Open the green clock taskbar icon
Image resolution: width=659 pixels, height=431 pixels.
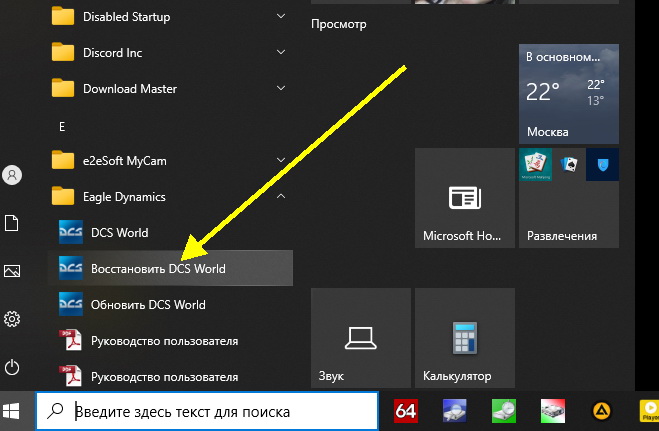[x=504, y=411]
